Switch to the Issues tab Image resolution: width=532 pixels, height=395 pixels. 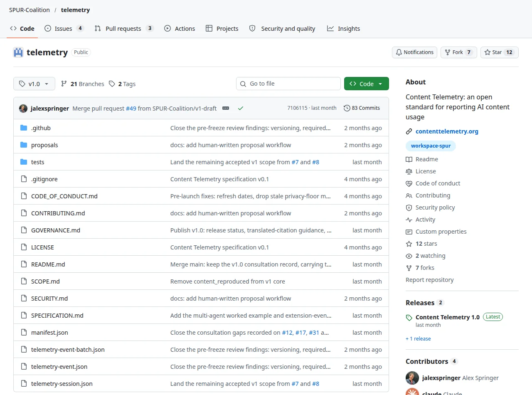[x=64, y=29]
